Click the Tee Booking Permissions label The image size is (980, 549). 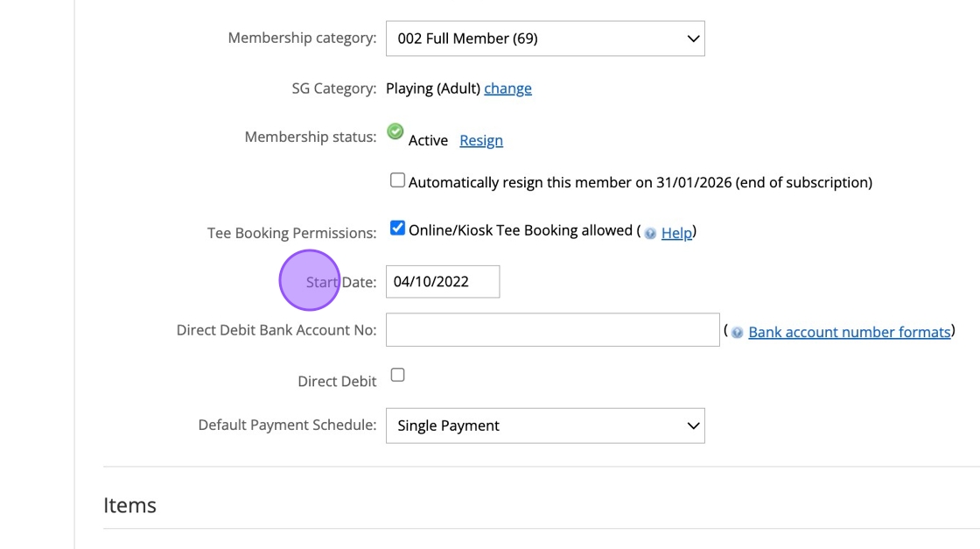pyautogui.click(x=291, y=233)
